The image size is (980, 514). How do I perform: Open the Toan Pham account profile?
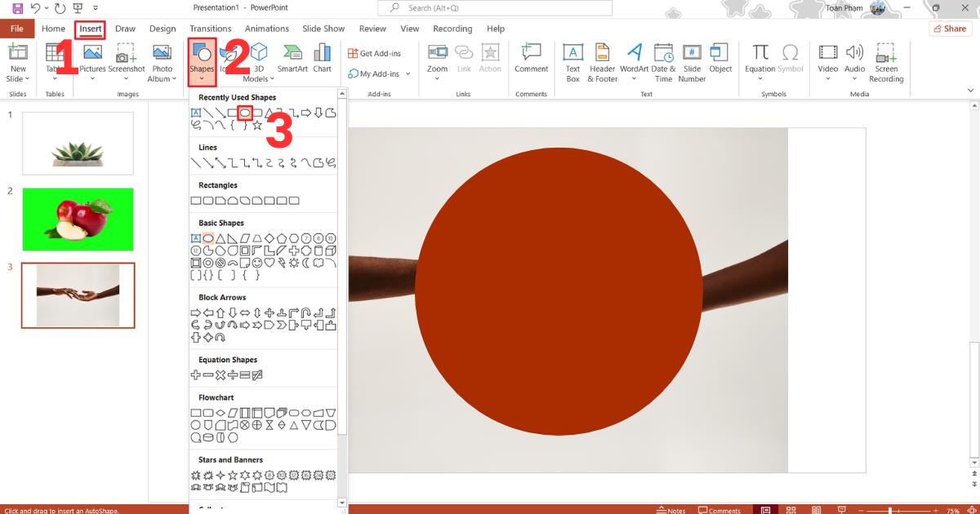click(857, 8)
